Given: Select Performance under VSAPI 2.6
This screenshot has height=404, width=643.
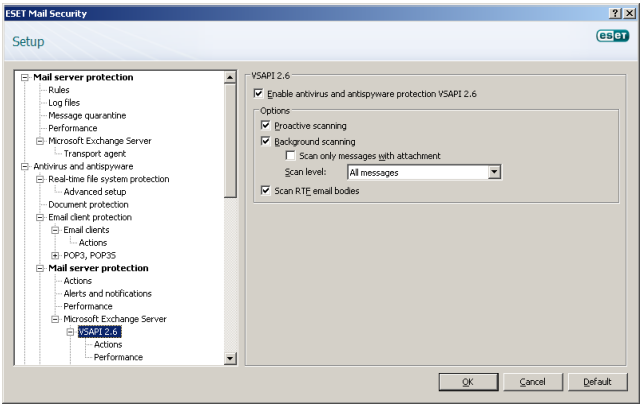Looking at the screenshot, I should (x=118, y=357).
